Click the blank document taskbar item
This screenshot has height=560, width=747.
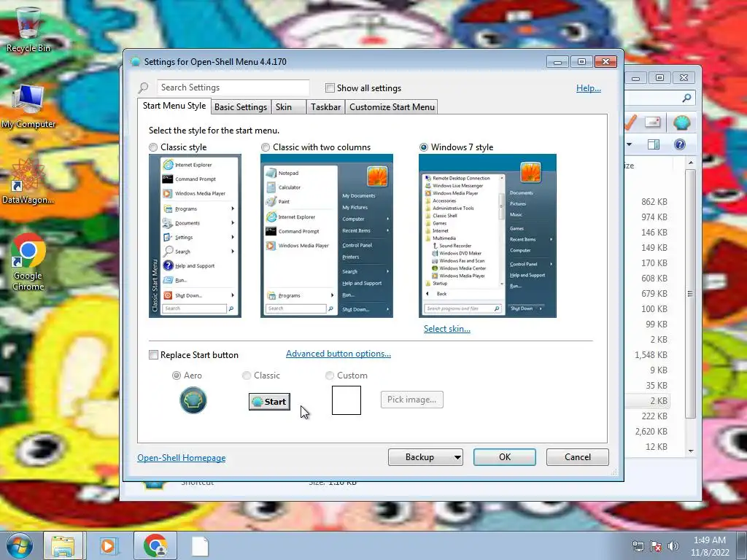click(x=200, y=546)
